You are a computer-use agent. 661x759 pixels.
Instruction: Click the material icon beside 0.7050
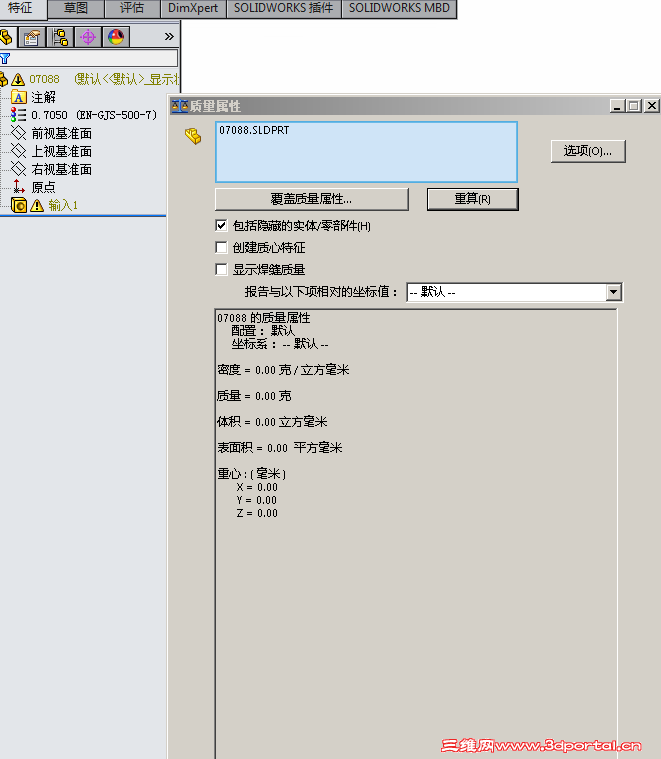coord(18,115)
